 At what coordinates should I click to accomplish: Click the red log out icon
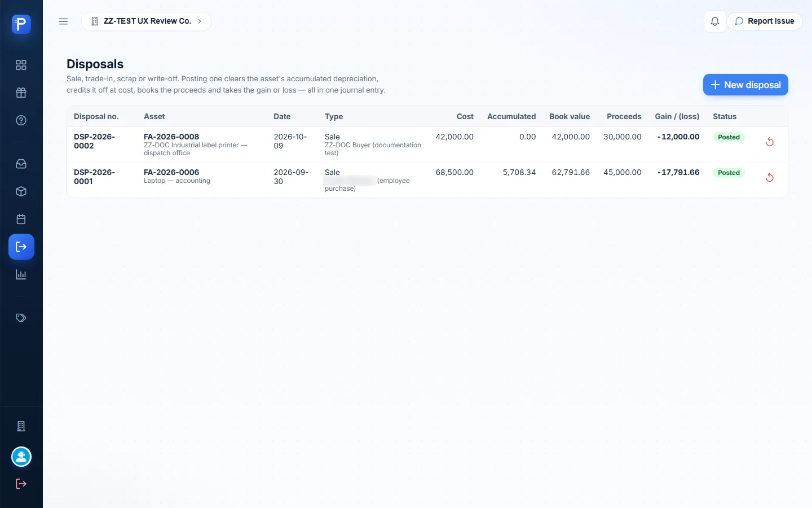tap(21, 484)
